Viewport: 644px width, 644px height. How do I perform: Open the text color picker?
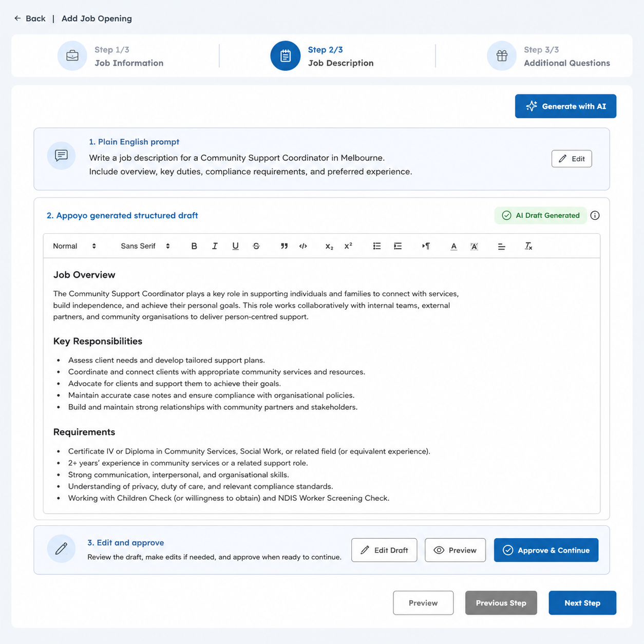tap(453, 247)
